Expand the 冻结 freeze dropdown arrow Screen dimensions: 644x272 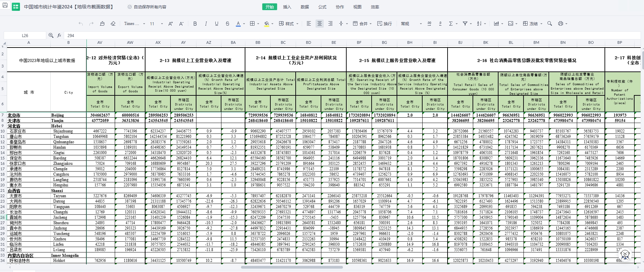click(541, 24)
